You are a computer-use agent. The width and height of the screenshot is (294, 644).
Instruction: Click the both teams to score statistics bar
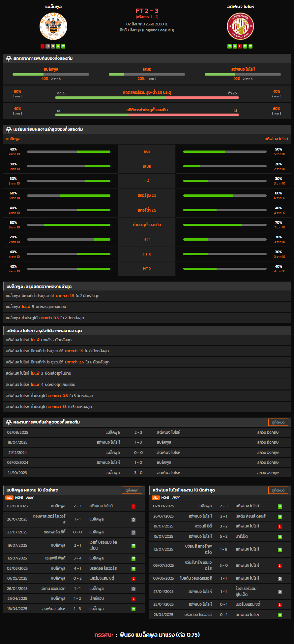[147, 115]
